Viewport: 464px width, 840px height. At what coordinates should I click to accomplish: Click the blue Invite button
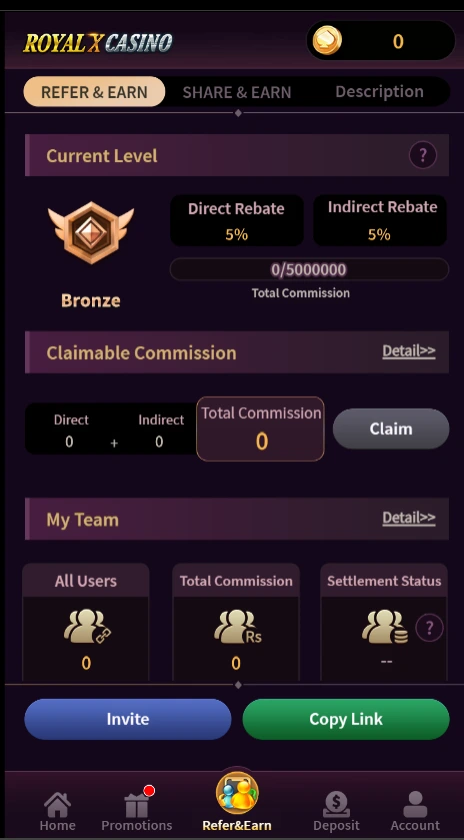click(x=128, y=719)
